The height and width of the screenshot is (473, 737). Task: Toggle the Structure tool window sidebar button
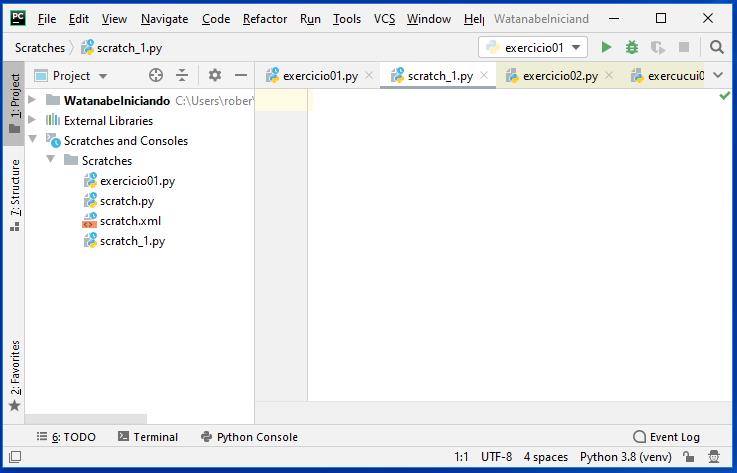click(14, 194)
